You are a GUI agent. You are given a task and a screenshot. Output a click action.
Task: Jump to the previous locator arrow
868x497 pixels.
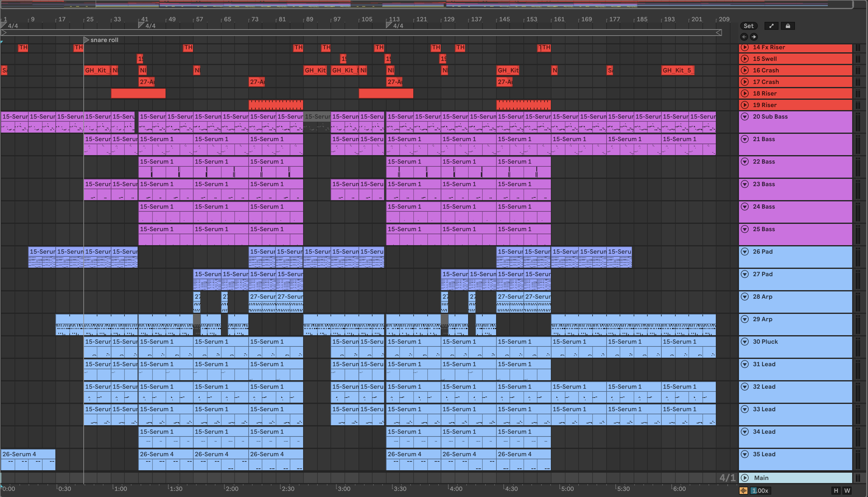coord(744,37)
